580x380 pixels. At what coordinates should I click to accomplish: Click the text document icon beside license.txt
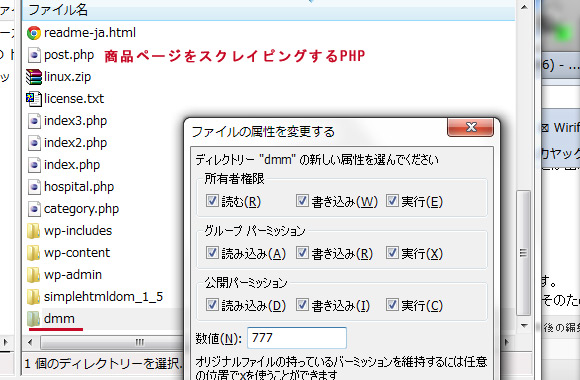[x=34, y=99]
